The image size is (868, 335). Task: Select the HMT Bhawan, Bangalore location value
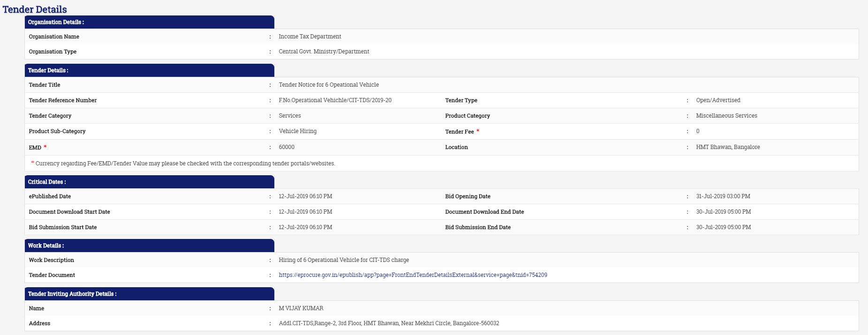[x=728, y=147]
